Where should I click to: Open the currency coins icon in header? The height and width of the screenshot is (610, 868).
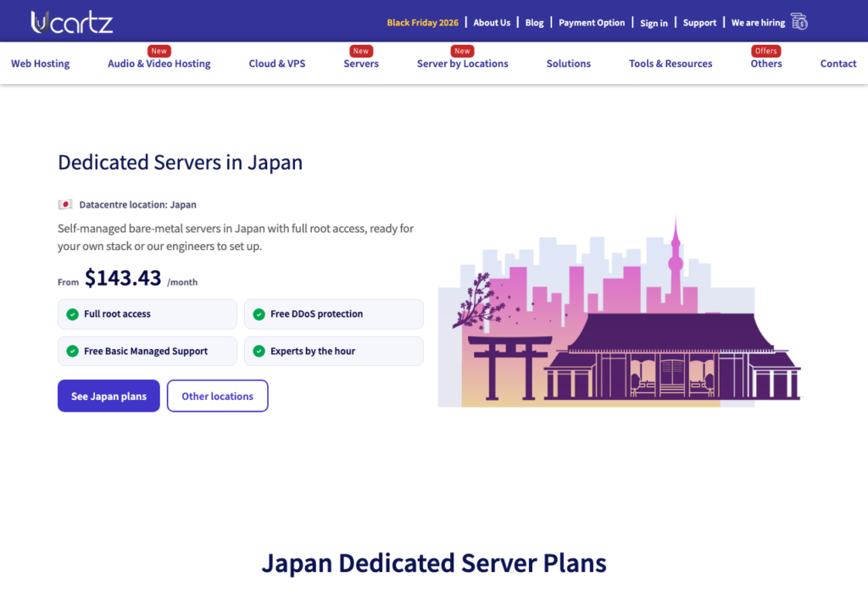tap(798, 22)
